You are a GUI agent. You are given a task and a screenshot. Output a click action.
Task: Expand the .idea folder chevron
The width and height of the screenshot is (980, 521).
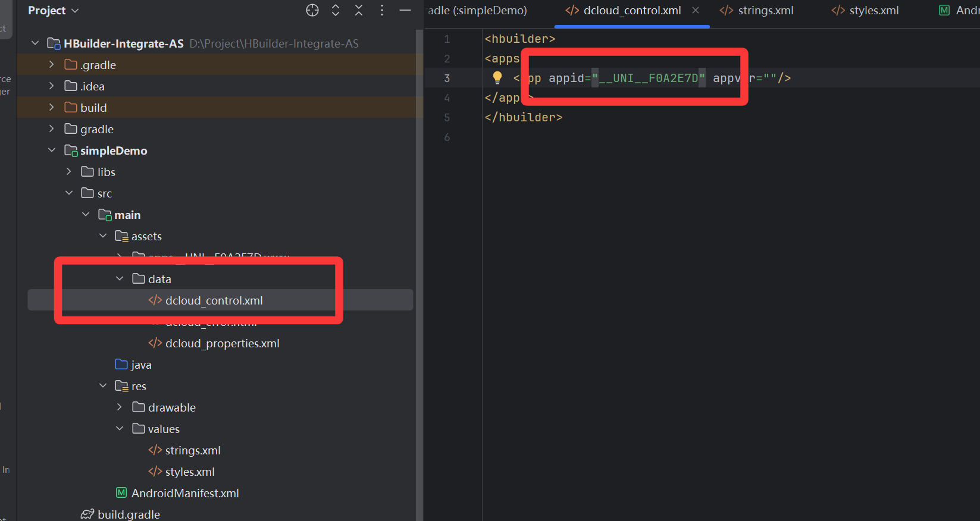coord(52,86)
